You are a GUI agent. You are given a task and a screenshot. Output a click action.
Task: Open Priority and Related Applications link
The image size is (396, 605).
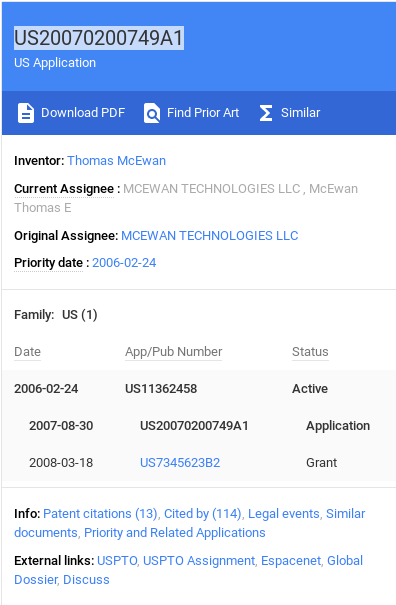click(x=174, y=532)
